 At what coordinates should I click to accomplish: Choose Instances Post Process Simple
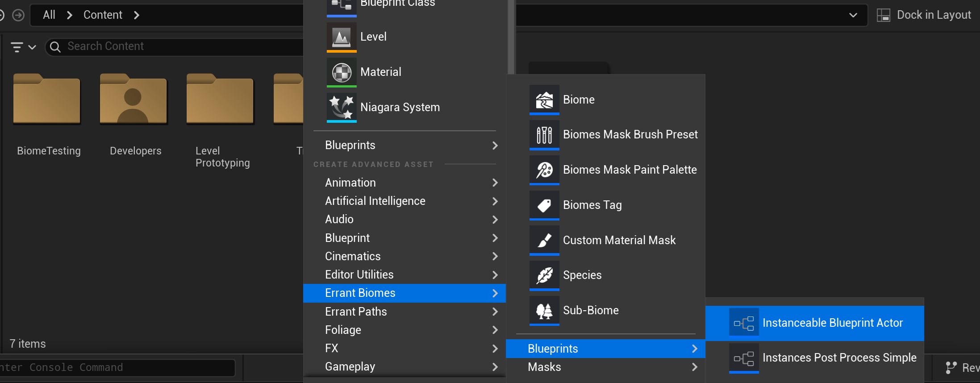click(x=839, y=358)
